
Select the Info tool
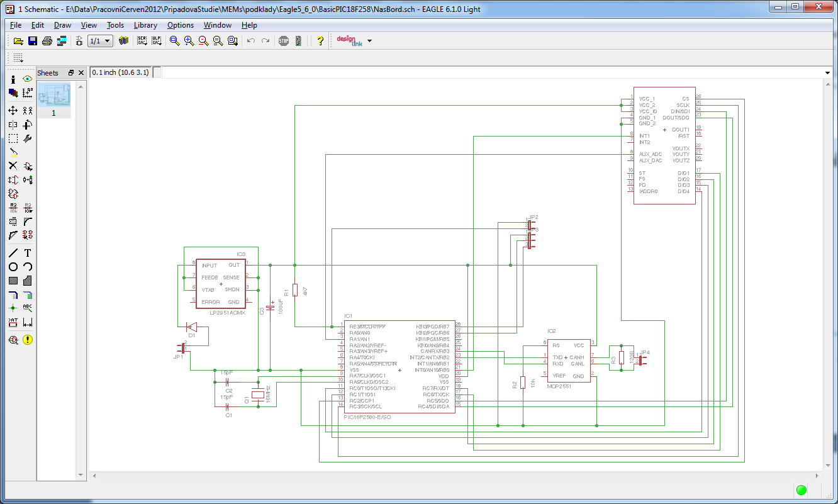click(x=13, y=79)
